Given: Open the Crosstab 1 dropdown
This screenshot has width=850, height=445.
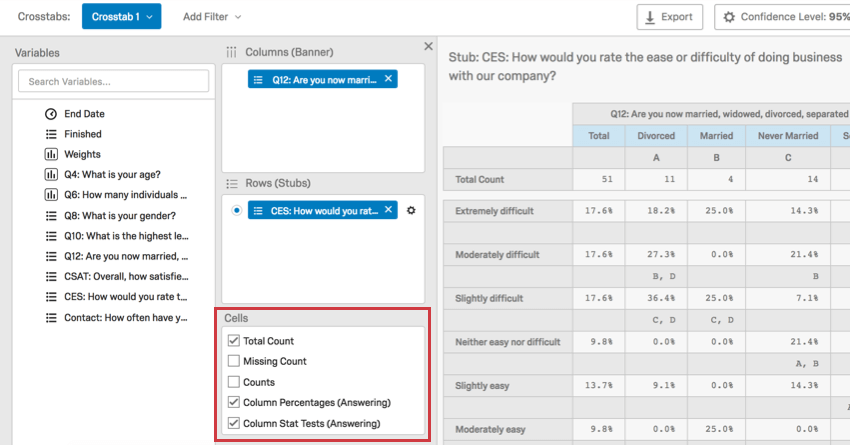Looking at the screenshot, I should (121, 17).
